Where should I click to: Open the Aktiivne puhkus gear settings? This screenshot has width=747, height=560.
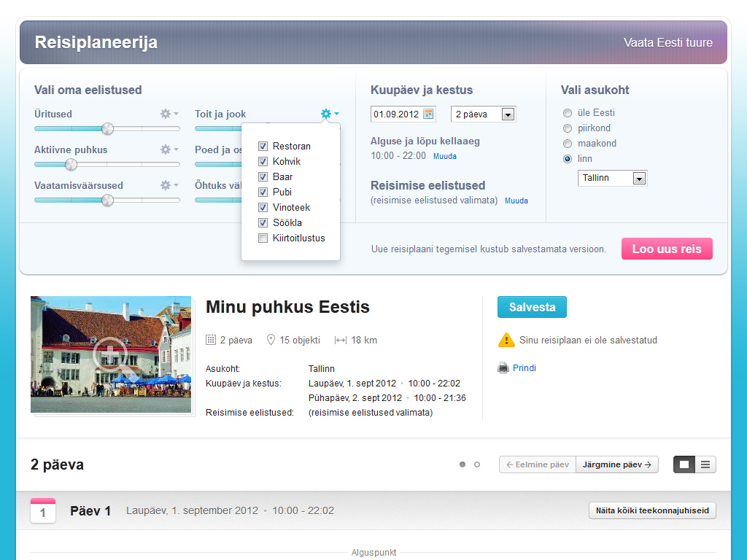pos(169,149)
